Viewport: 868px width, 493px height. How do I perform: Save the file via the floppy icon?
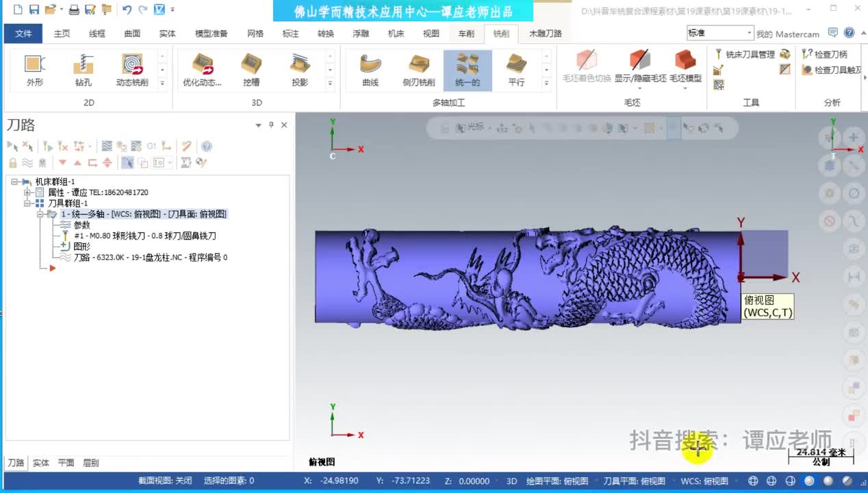[x=34, y=10]
